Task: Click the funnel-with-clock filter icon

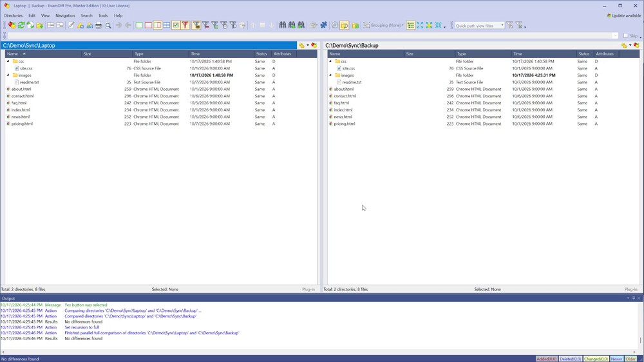Action: 224,26
